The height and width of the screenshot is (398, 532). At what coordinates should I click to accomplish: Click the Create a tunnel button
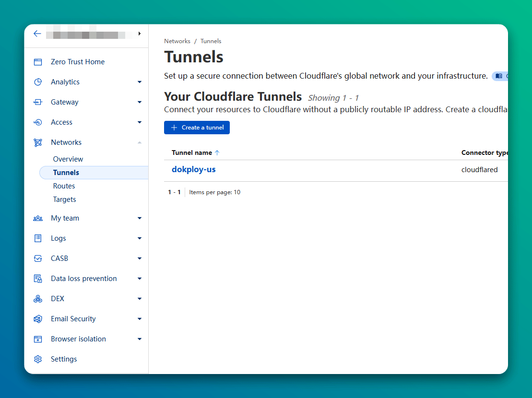pyautogui.click(x=197, y=128)
